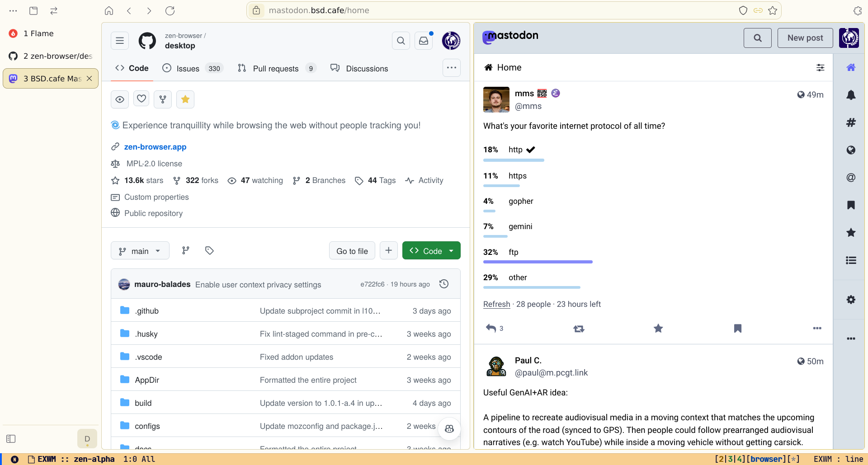Go to browser home page
868x465 pixels.
pyautogui.click(x=109, y=11)
